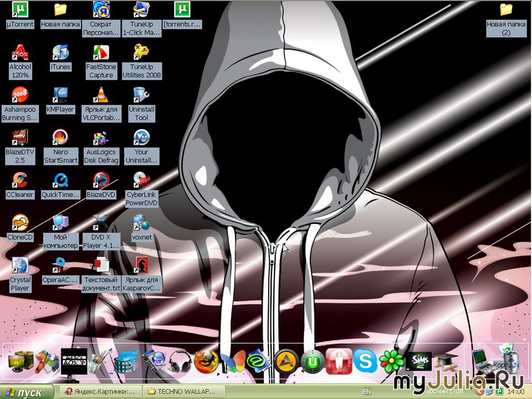Click the EN language indicator
The height and width of the screenshot is (399, 532).
tap(367, 392)
